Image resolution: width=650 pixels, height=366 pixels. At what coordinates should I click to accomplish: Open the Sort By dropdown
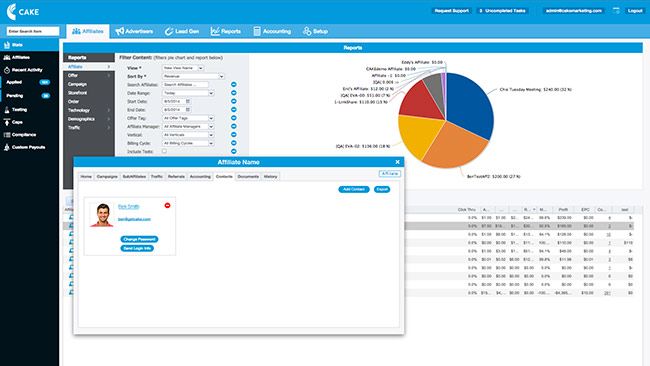click(193, 76)
